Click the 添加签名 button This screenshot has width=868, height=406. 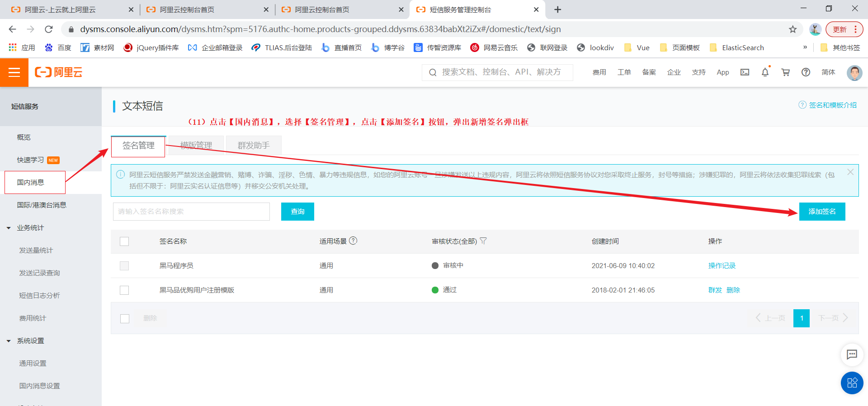pyautogui.click(x=822, y=212)
